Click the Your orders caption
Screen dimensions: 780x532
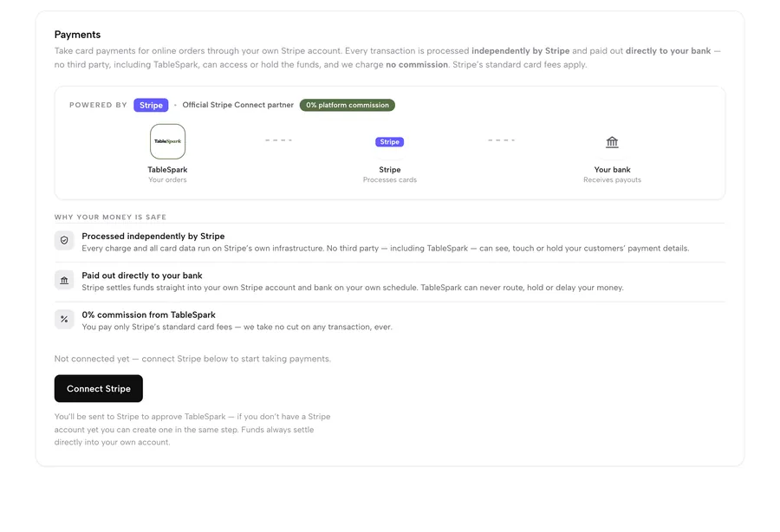click(x=167, y=180)
